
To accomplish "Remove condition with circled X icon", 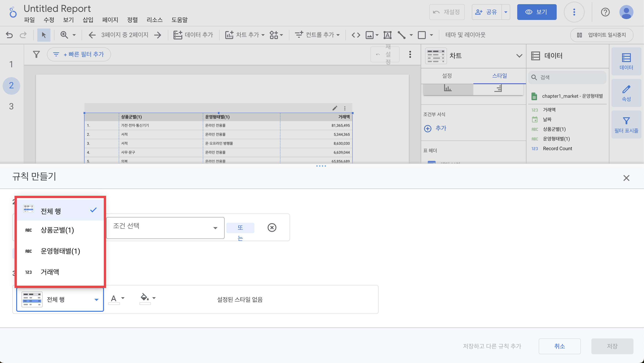I will (x=272, y=227).
